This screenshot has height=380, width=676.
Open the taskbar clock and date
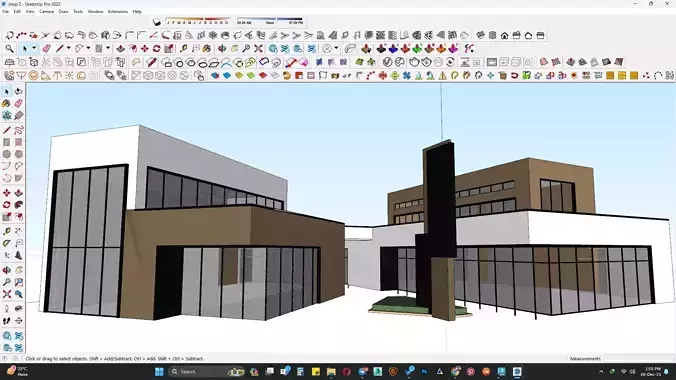(651, 371)
